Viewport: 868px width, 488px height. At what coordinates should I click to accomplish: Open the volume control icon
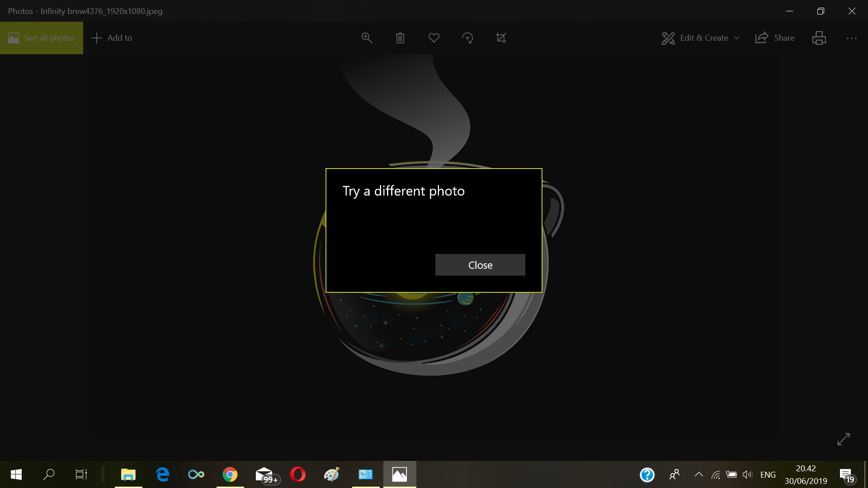click(747, 474)
